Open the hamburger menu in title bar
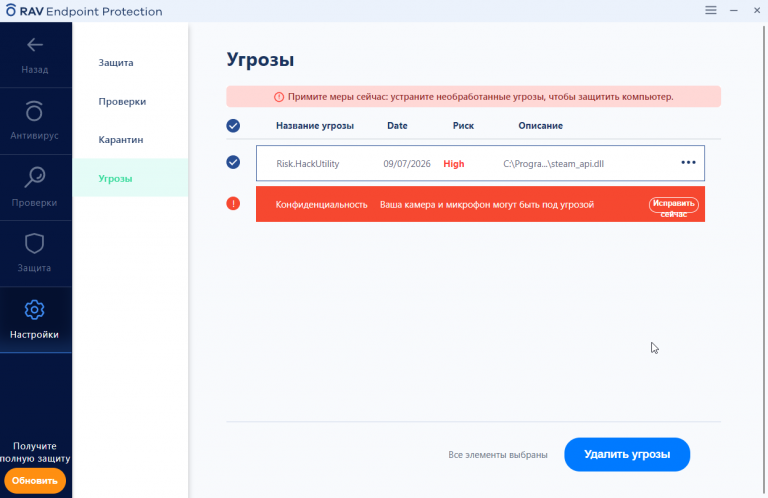768x498 pixels. pyautogui.click(x=711, y=10)
